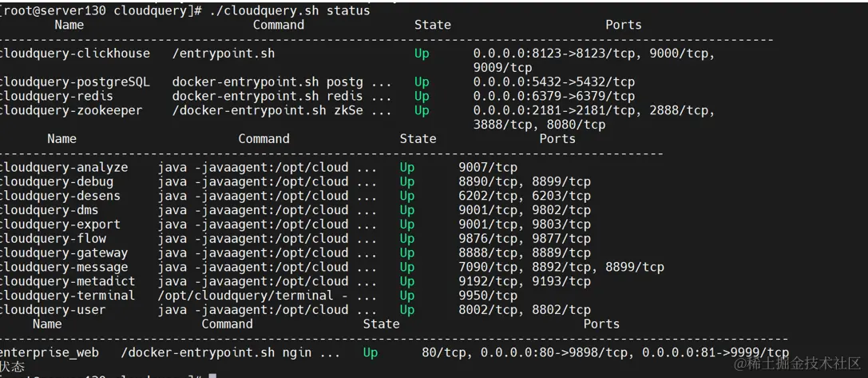Select the cloudquery-user service name
Screen dimensions: 868x378
pyautogui.click(x=53, y=310)
